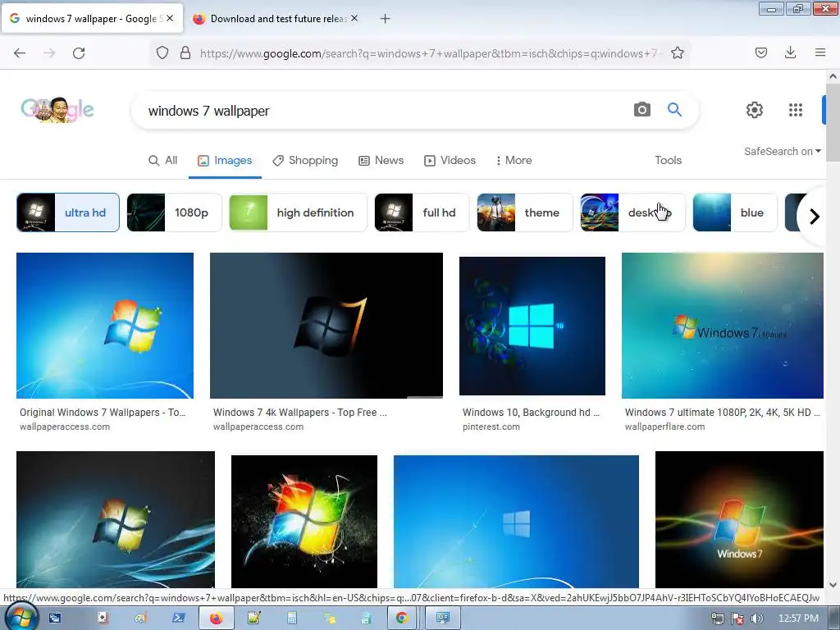Screen dimensions: 840x630
Task: Open Firefox from the taskbar
Action: click(216, 619)
